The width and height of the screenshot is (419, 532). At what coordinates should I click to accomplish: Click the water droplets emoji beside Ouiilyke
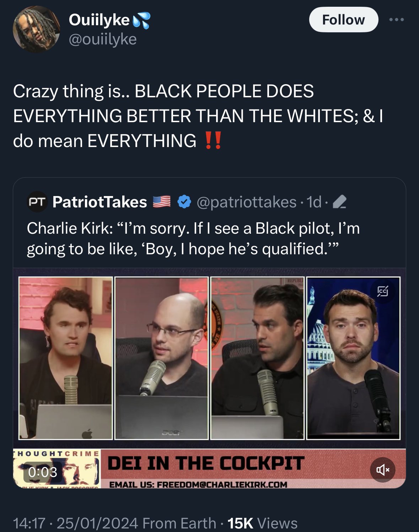141,20
